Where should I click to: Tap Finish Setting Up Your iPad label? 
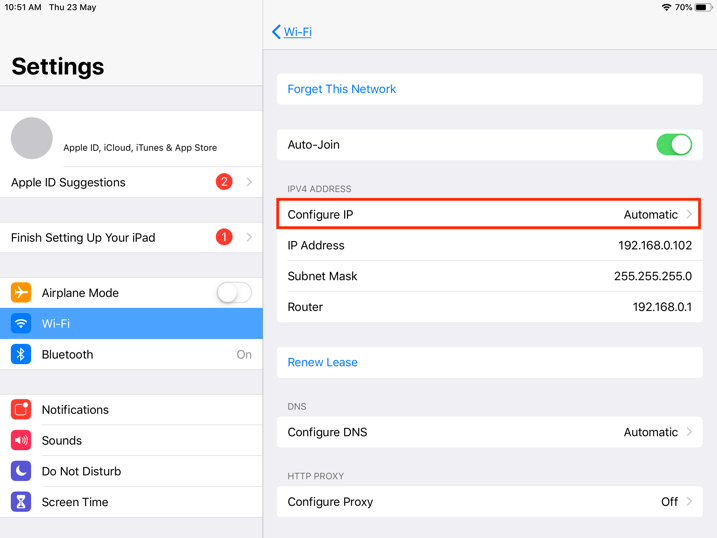click(x=83, y=238)
